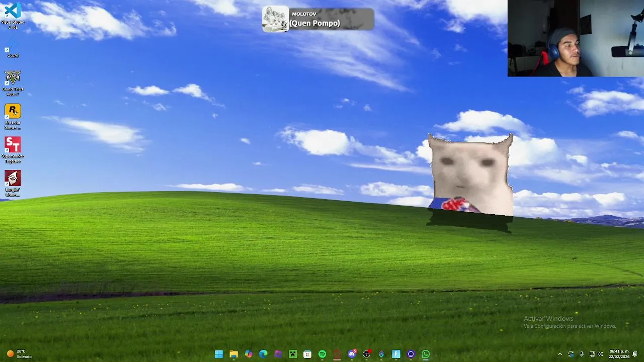Click the (Quen Pompo) song title
The image size is (644, 362).
coord(314,23)
